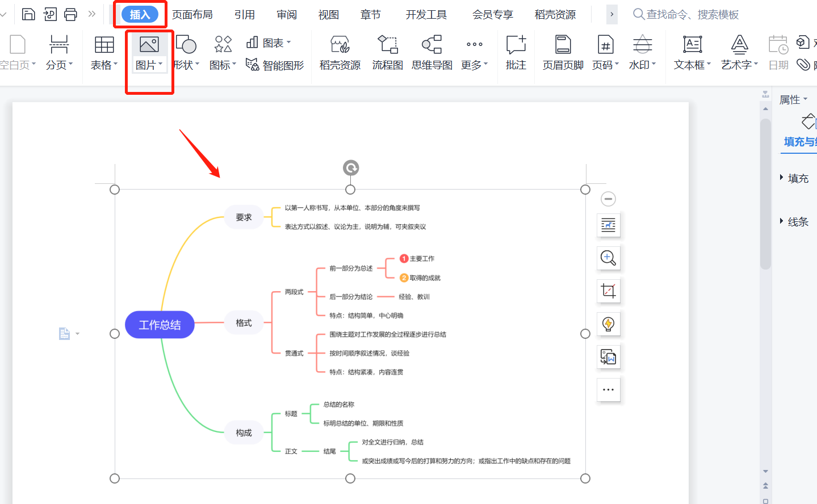Click the 图片 picture icon
This screenshot has width=817, height=504.
point(149,45)
